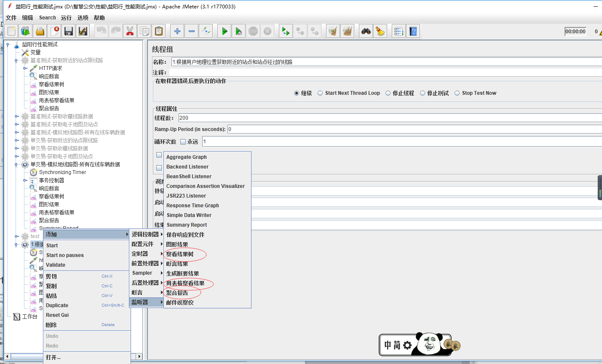Click the IME 中 language toggle
The height and width of the screenshot is (364, 602).
pos(388,345)
